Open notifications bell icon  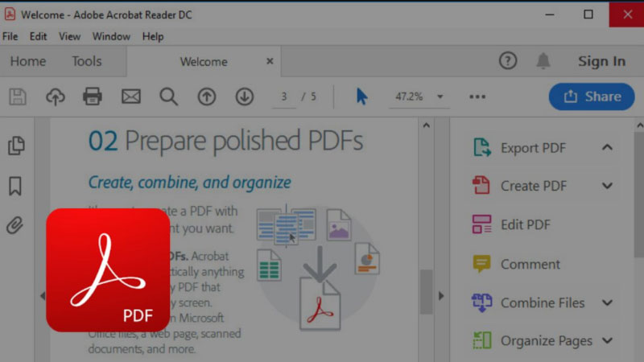(x=543, y=61)
